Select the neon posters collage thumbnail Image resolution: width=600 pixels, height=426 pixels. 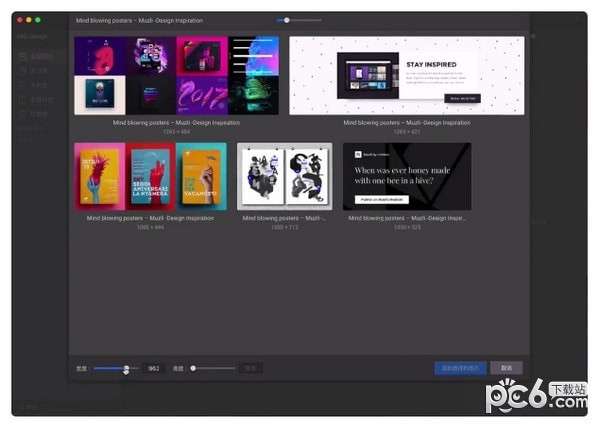[x=176, y=76]
